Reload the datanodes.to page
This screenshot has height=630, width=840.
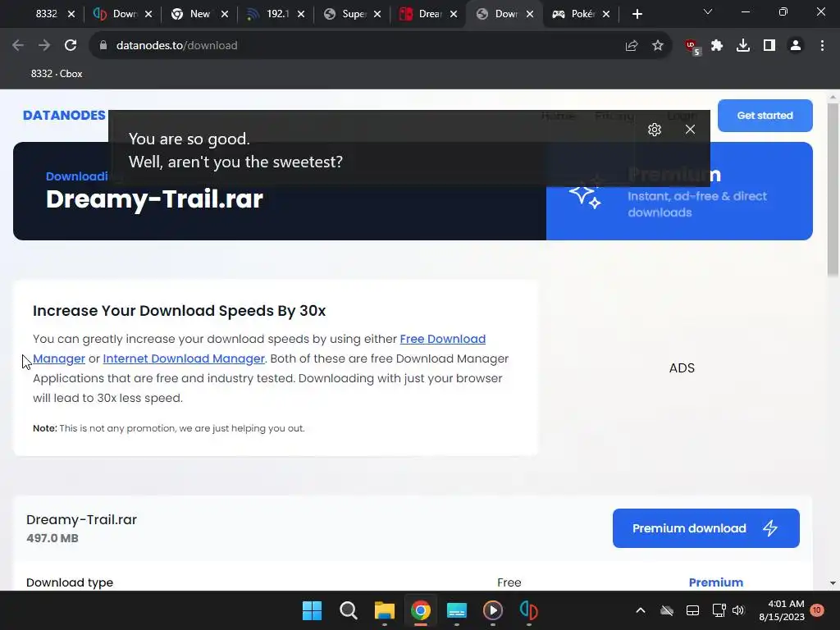pyautogui.click(x=71, y=46)
